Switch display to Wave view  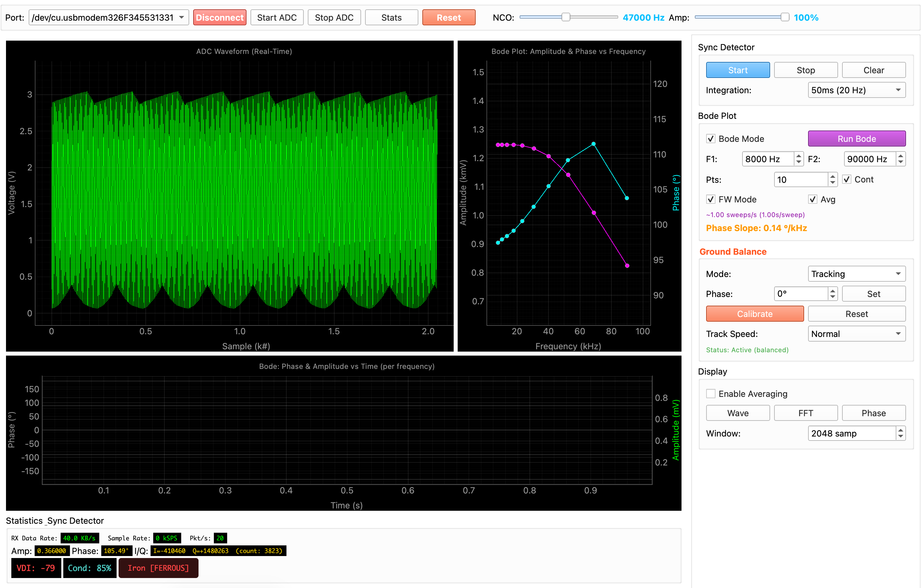click(737, 413)
